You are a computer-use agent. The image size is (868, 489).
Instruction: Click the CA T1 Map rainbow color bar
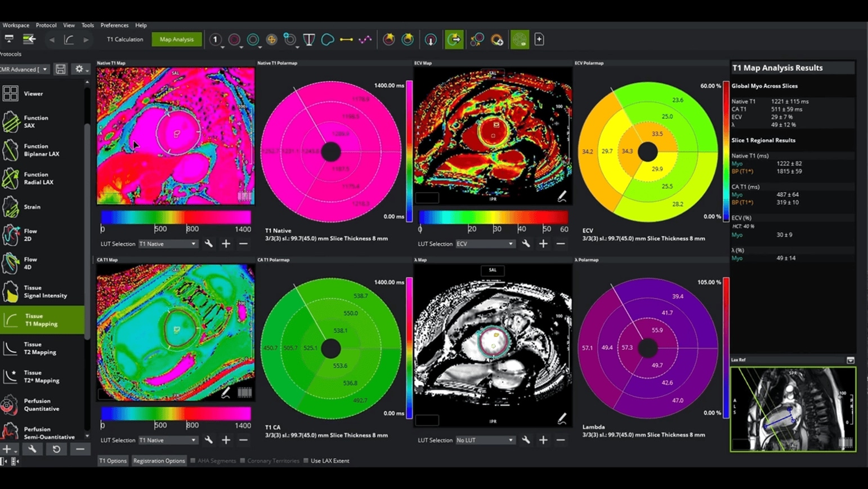pos(176,414)
